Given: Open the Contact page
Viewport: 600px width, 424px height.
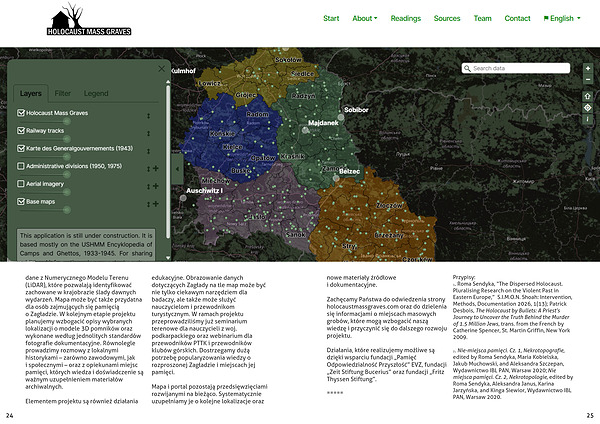Looking at the screenshot, I should point(517,18).
